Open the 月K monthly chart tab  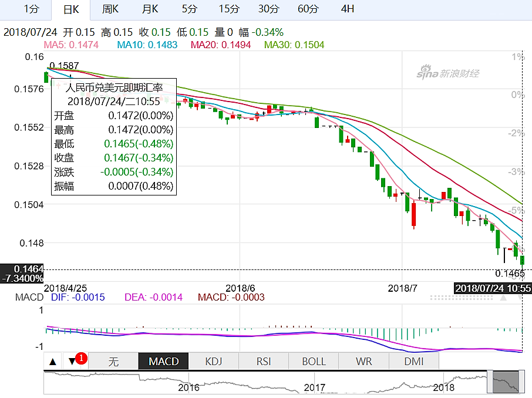click(150, 9)
